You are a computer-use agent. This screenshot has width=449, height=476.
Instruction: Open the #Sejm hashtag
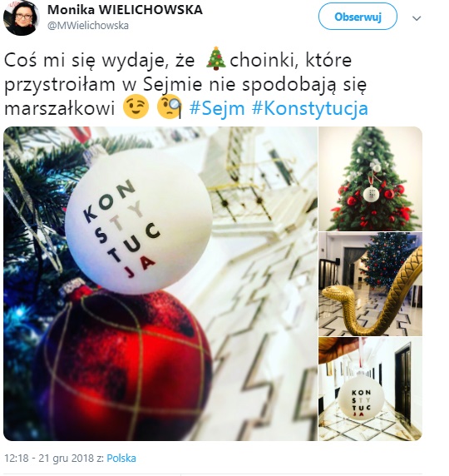click(x=217, y=108)
